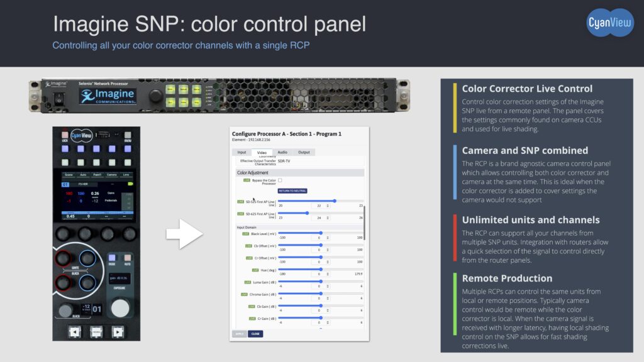The height and width of the screenshot is (362, 644).
Task: Toggle the Bypass the Color Processor checkbox
Action: 280,180
